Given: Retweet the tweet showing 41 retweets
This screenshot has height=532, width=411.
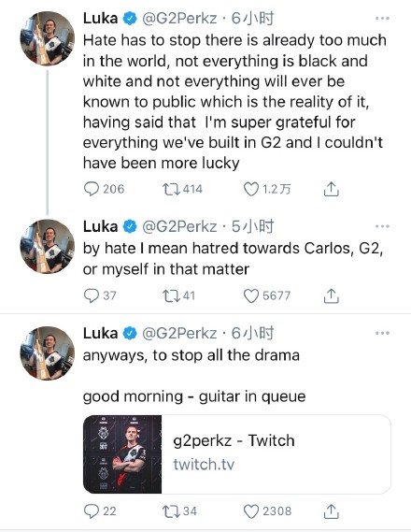Looking at the screenshot, I should (171, 295).
